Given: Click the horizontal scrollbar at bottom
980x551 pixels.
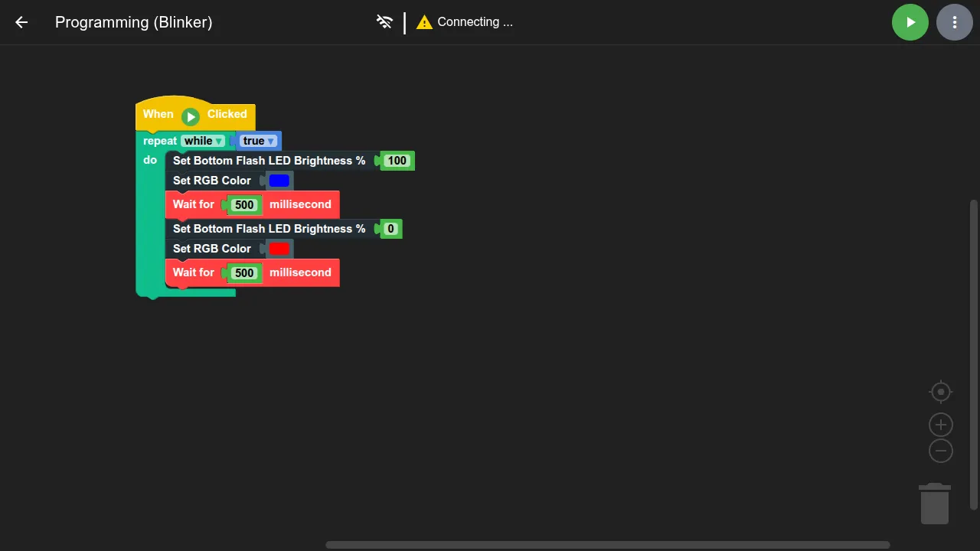Looking at the screenshot, I should (607, 545).
